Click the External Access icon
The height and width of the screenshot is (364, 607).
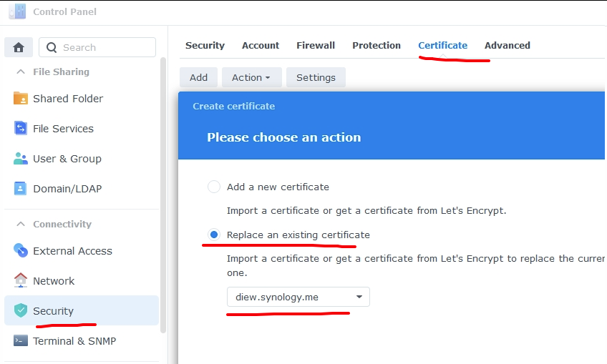[x=21, y=251]
